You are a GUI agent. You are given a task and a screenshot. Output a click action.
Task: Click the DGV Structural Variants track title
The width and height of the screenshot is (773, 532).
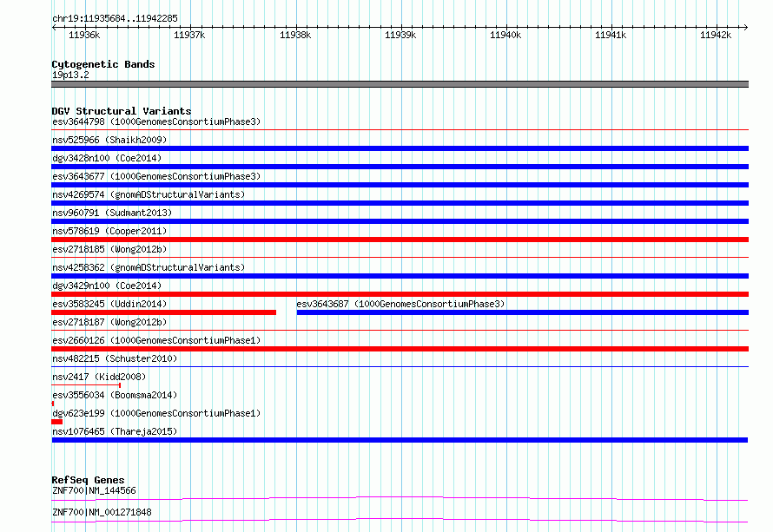(122, 111)
